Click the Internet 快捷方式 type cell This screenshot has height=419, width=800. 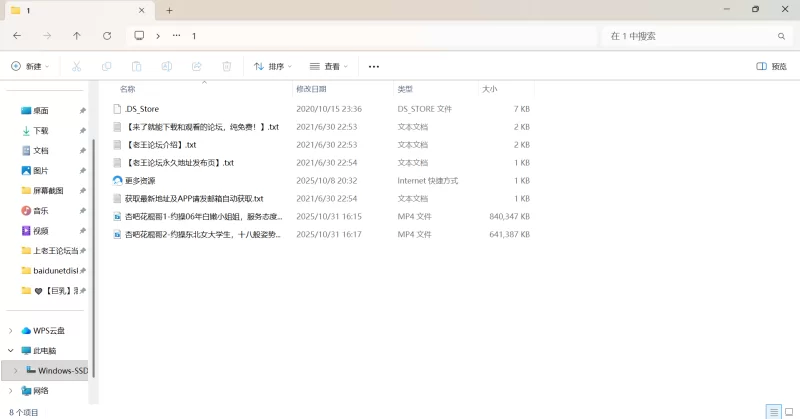[x=428, y=181]
